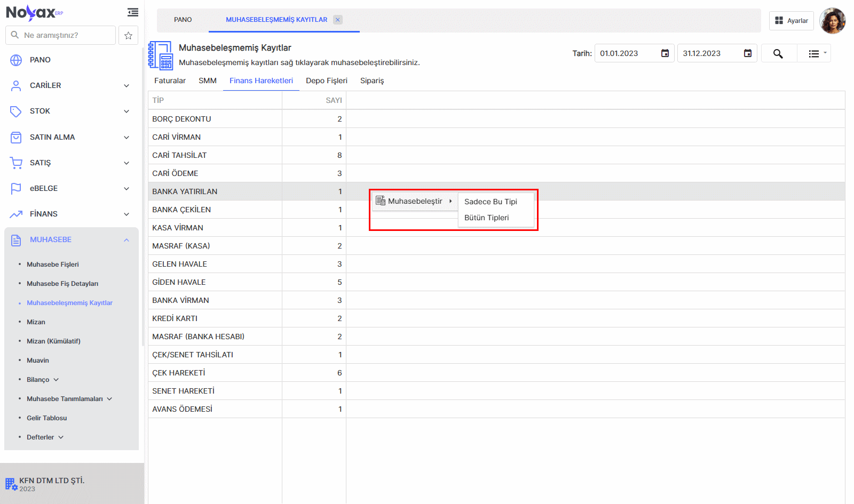Select the MASRAF (BANKA HESABI) row

496,337
